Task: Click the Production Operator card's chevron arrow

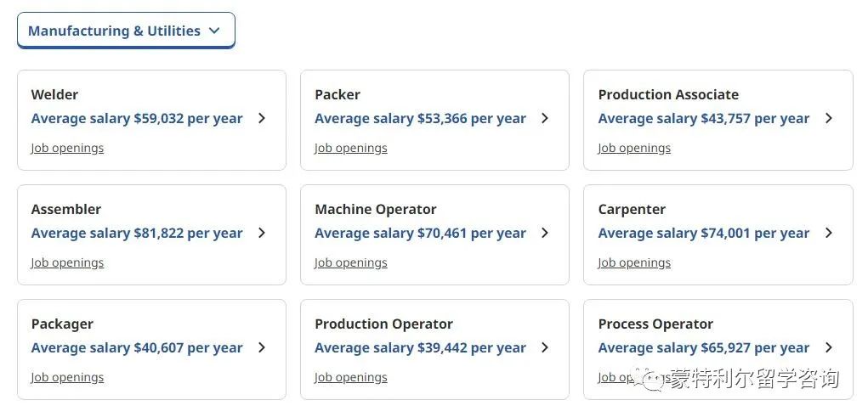Action: point(545,347)
